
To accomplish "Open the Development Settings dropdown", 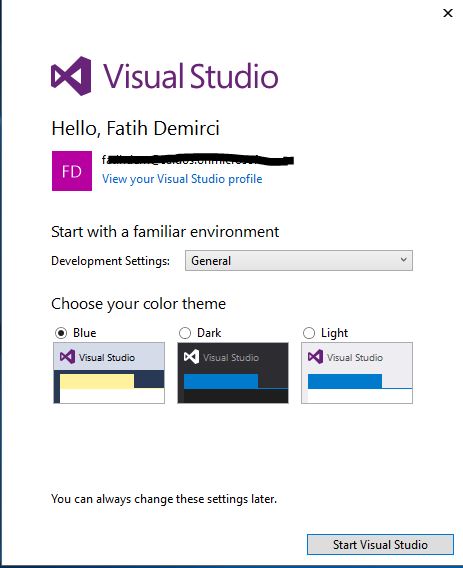I will tap(299, 260).
